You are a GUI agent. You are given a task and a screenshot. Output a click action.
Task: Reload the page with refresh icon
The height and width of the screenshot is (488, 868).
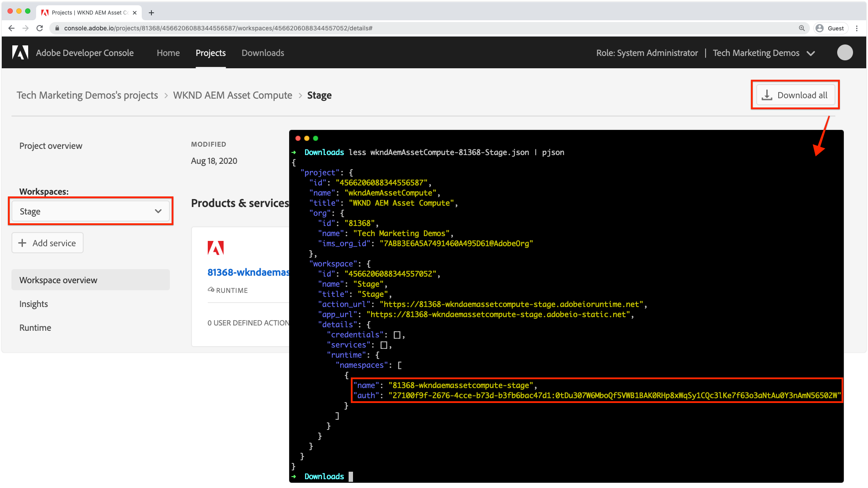[40, 28]
